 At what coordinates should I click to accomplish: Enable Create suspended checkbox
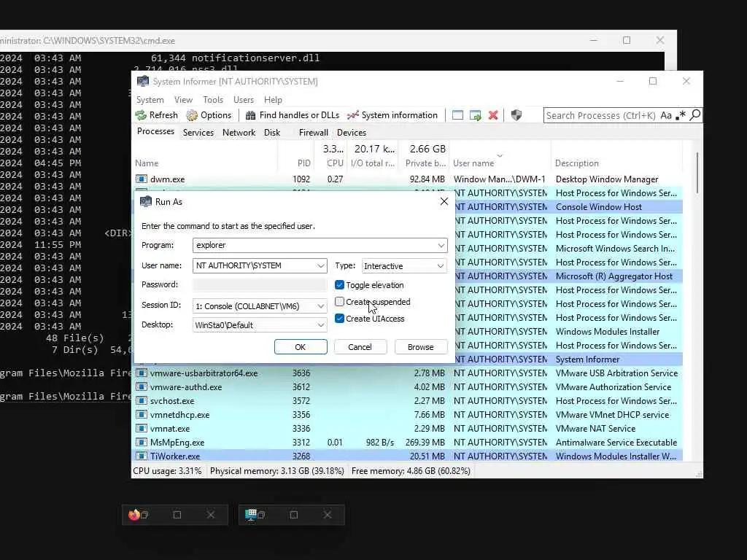(x=339, y=301)
